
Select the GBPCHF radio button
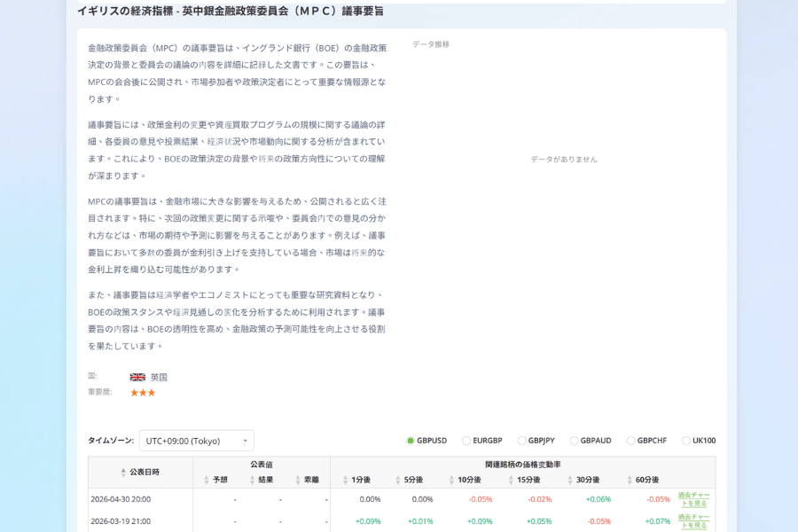point(630,441)
